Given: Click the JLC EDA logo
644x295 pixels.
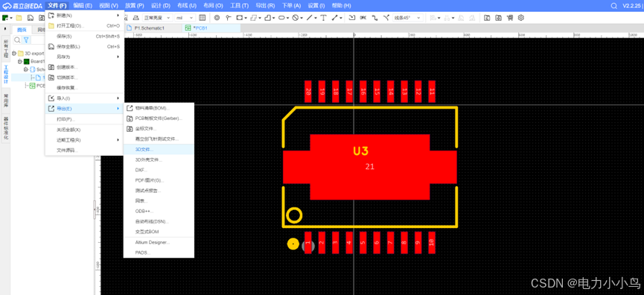Looking at the screenshot, I should click(22, 6).
